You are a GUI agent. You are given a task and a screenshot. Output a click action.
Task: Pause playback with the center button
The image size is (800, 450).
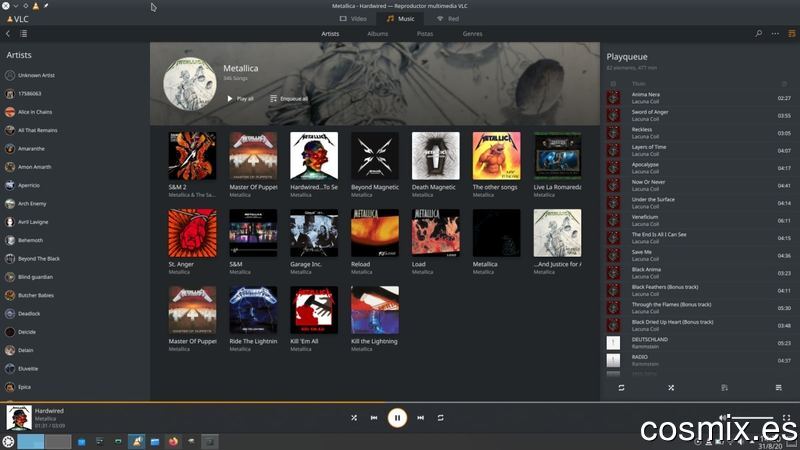397,418
